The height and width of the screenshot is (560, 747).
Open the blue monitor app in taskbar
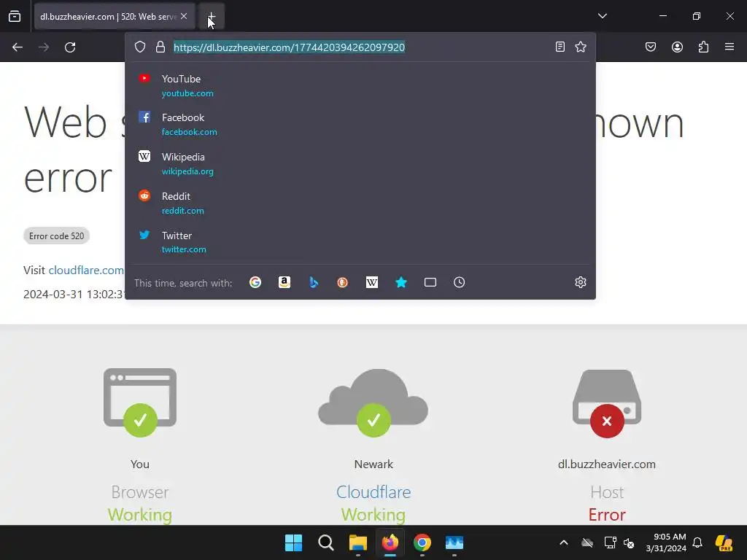pyautogui.click(x=454, y=542)
